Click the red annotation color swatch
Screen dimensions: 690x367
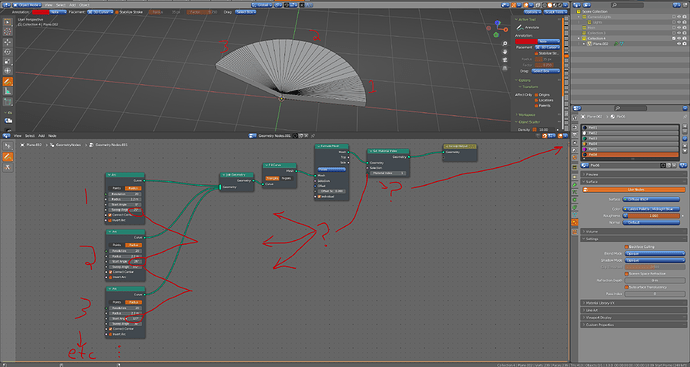pyautogui.click(x=40, y=12)
